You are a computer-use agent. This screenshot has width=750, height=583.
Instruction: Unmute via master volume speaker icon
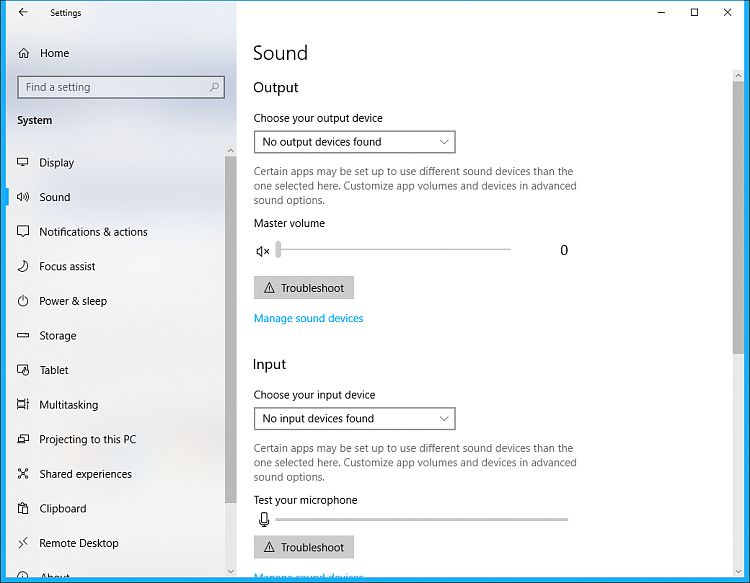(263, 251)
